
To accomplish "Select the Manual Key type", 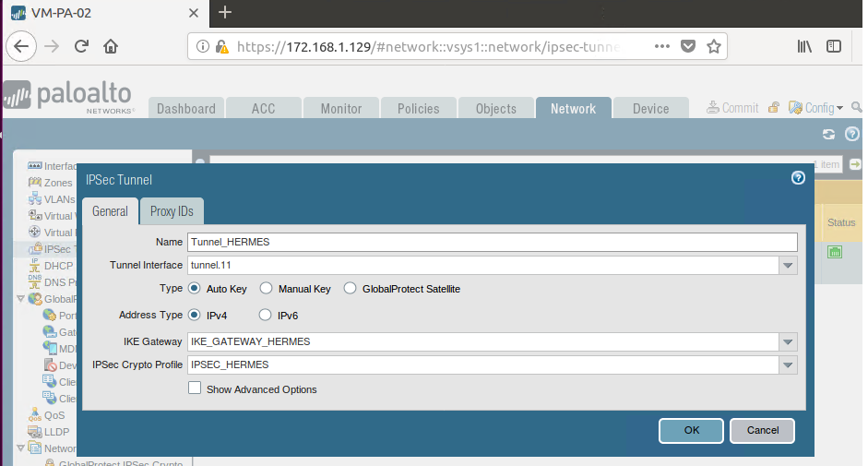I will click(267, 288).
